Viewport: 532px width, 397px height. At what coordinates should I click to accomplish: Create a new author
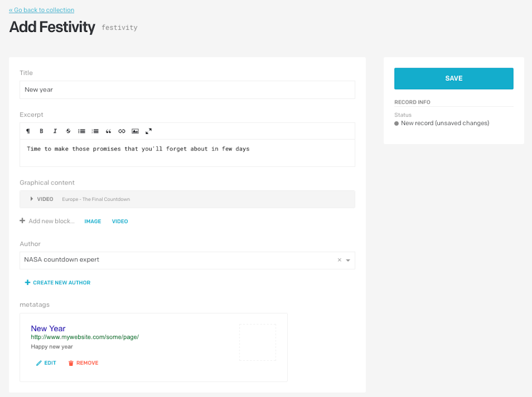tap(57, 283)
